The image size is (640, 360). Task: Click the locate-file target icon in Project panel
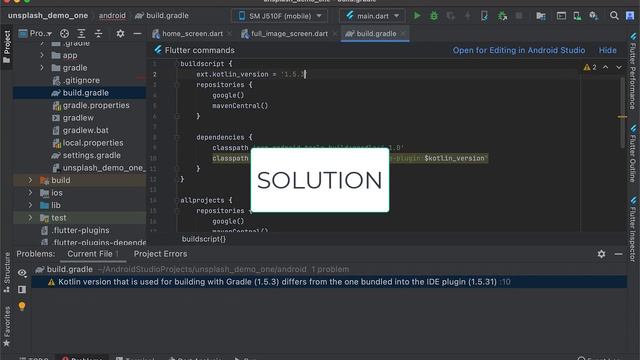[x=64, y=33]
